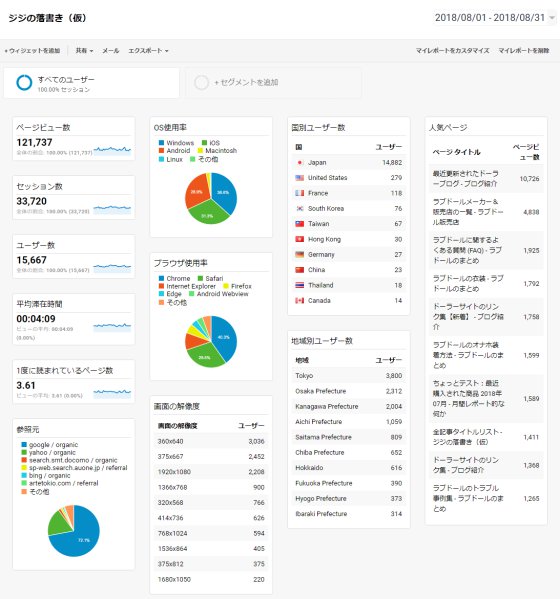Click the Japan flag icon
Image resolution: width=560 pixels, height=599 pixels.
click(x=300, y=162)
